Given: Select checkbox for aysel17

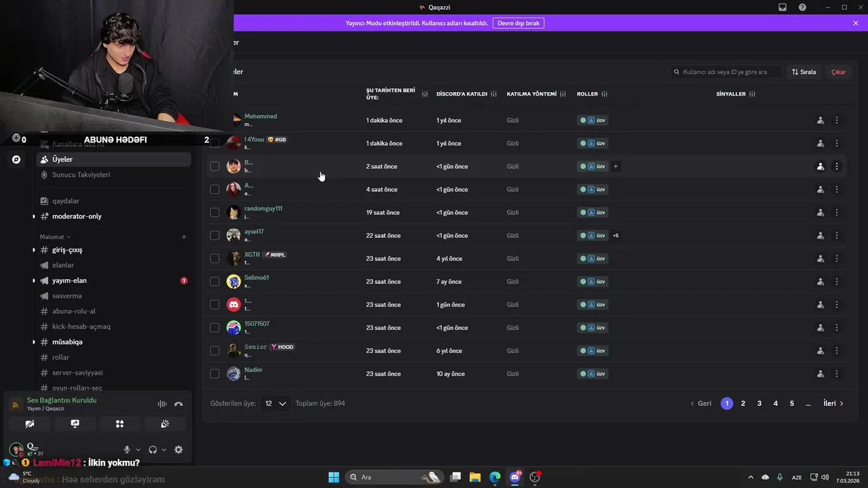Looking at the screenshot, I should (214, 235).
